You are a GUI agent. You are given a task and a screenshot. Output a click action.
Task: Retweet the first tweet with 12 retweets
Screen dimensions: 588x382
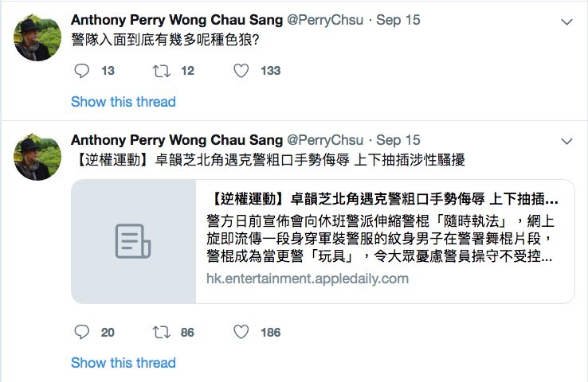click(162, 71)
